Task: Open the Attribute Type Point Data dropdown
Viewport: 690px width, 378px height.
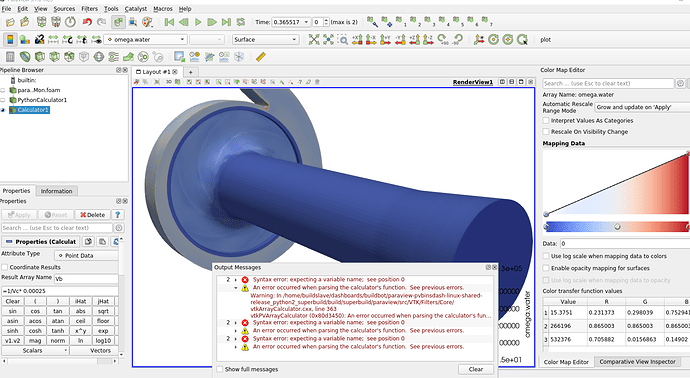Action: (x=86, y=256)
